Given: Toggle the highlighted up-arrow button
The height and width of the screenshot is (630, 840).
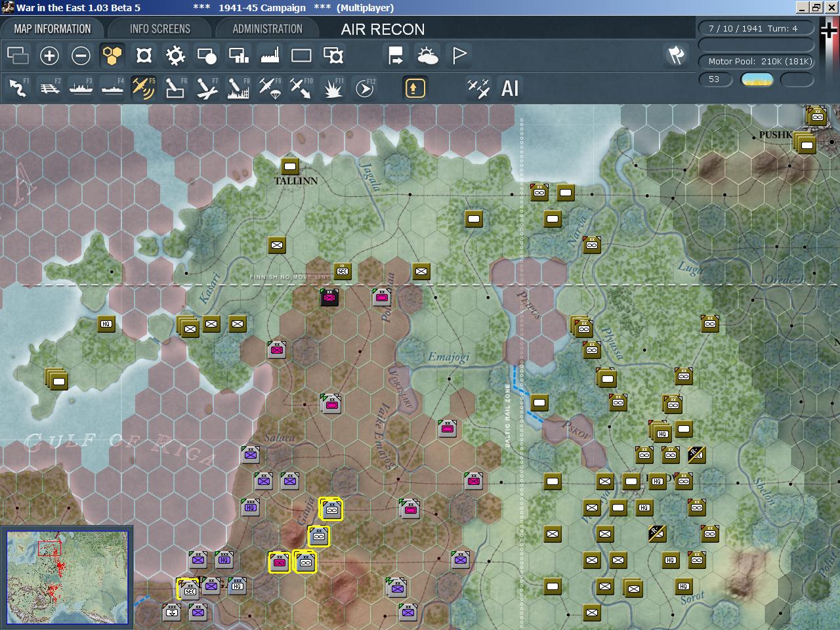Looking at the screenshot, I should click(x=415, y=88).
